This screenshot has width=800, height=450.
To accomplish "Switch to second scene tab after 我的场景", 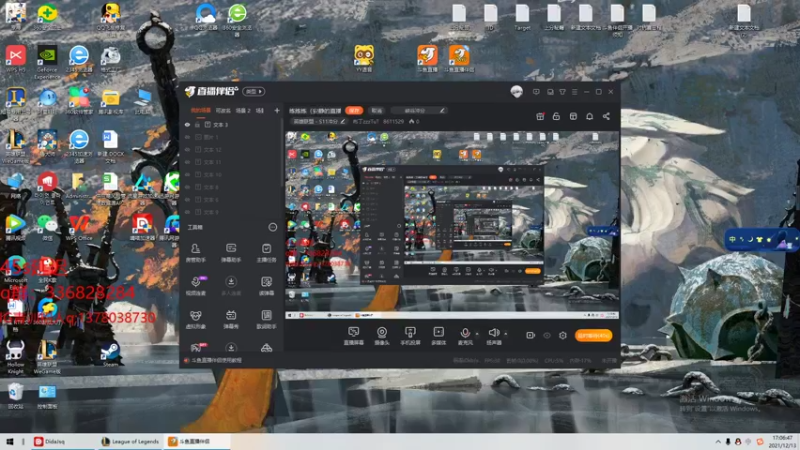I will tap(223, 110).
